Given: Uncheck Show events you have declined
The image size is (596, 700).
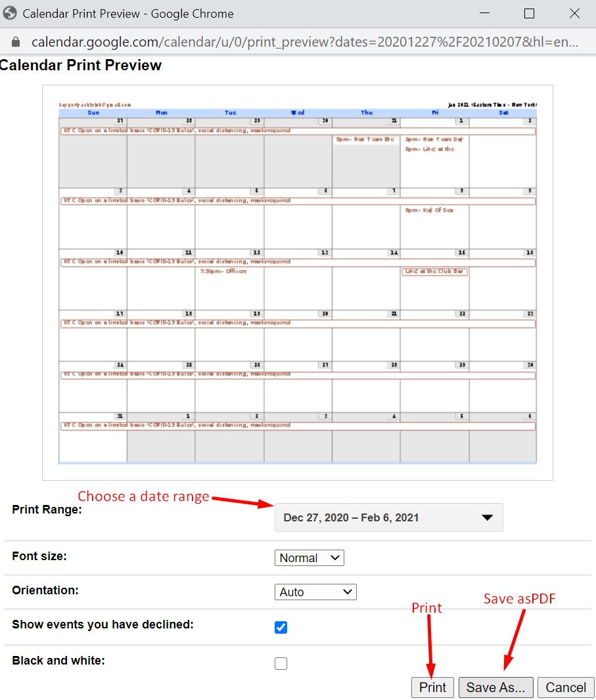Looking at the screenshot, I should pos(281,627).
